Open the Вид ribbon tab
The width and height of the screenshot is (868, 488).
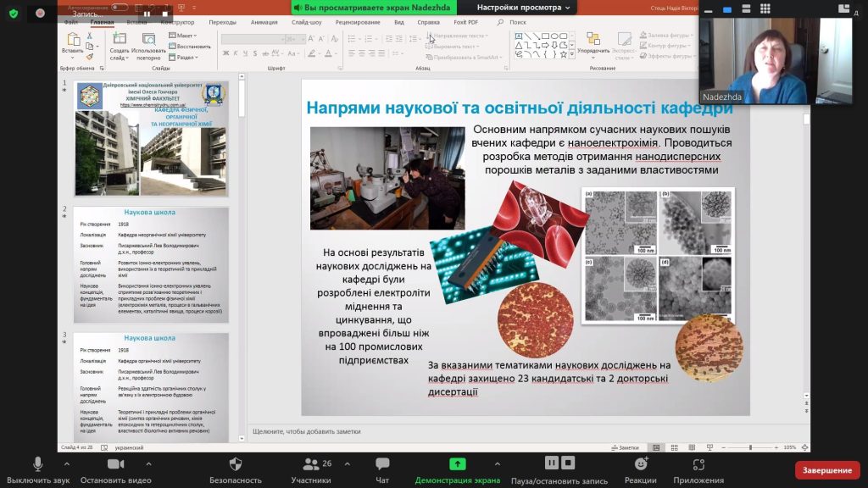tap(399, 22)
